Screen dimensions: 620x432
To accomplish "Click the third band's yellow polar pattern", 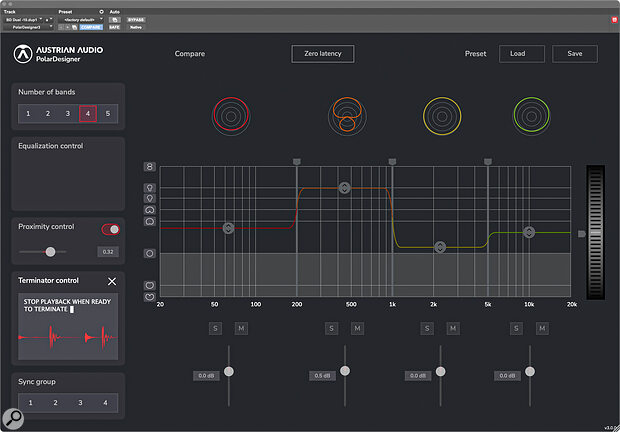I will pos(442,116).
